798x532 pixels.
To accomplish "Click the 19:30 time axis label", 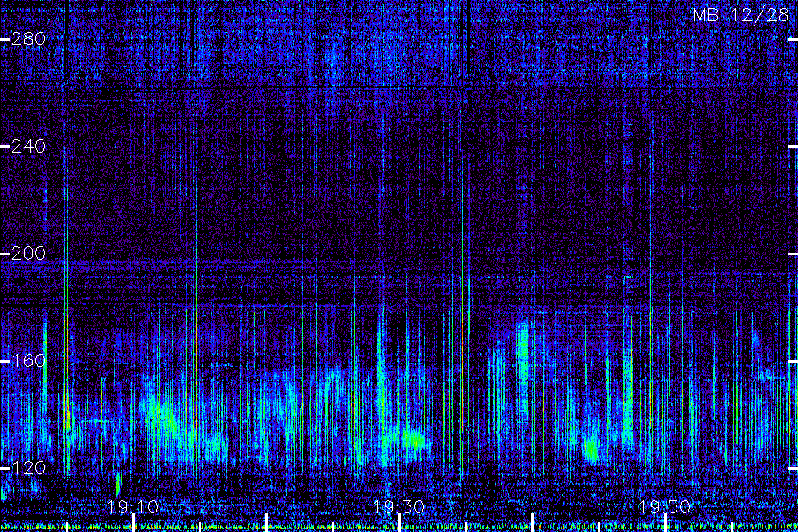I will click(x=399, y=507).
